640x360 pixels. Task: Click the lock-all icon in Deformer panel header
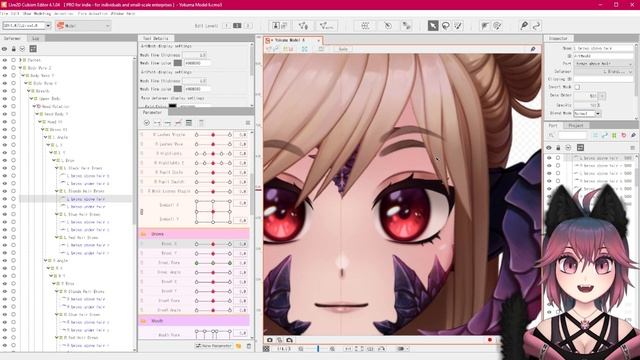(13, 49)
